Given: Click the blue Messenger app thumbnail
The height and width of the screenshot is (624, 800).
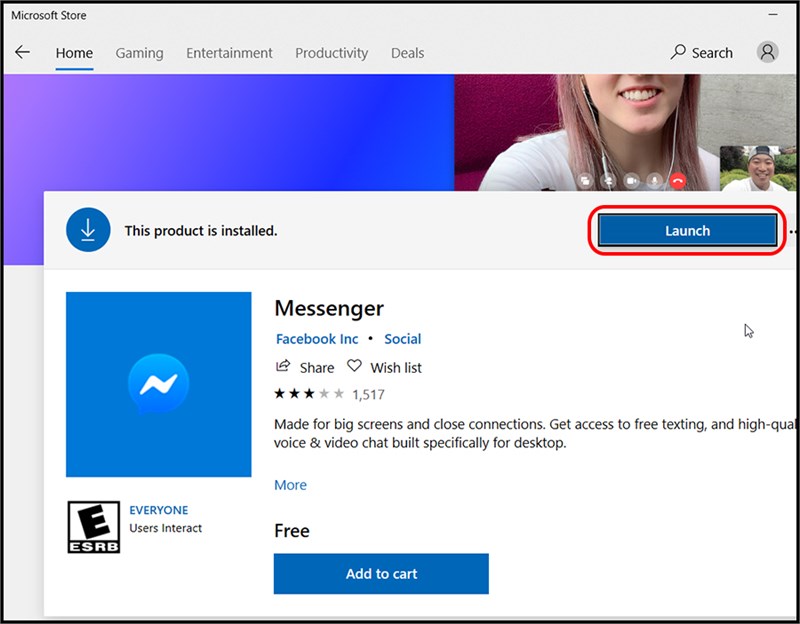Looking at the screenshot, I should tap(158, 385).
